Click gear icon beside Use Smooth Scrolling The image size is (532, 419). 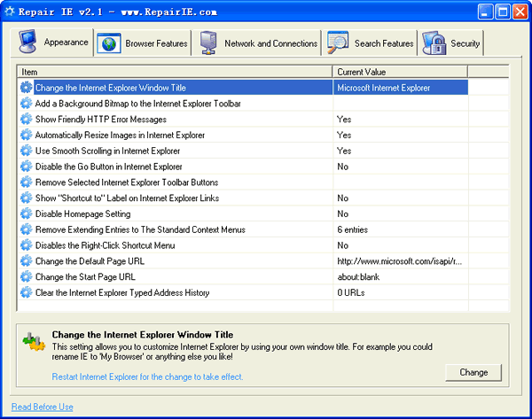pyautogui.click(x=26, y=151)
